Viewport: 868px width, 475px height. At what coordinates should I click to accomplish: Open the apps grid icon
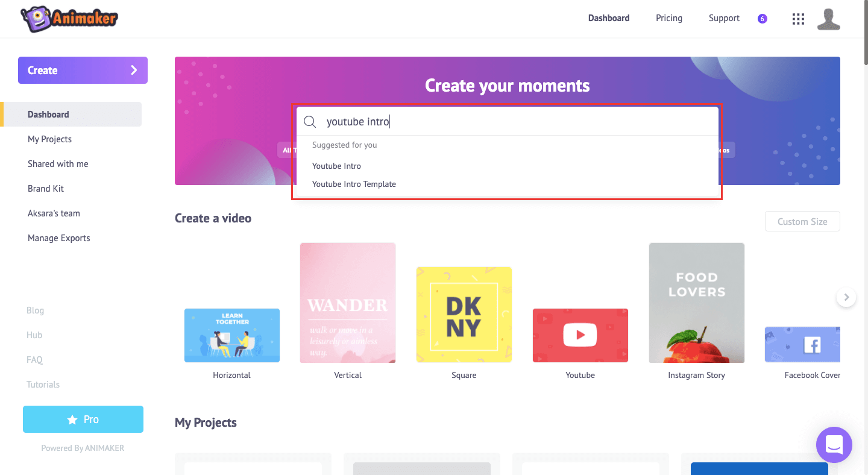[798, 19]
